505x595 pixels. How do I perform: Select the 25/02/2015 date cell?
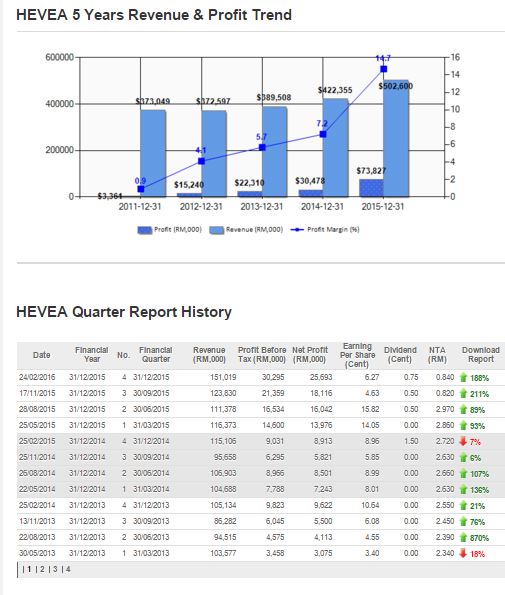coord(37,441)
